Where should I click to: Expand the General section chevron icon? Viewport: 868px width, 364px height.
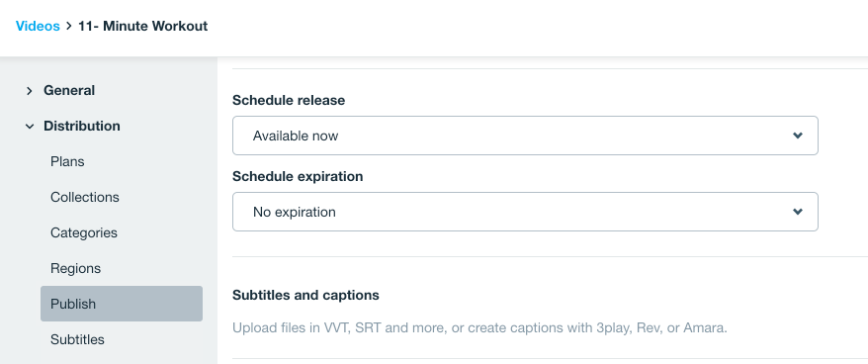(30, 91)
